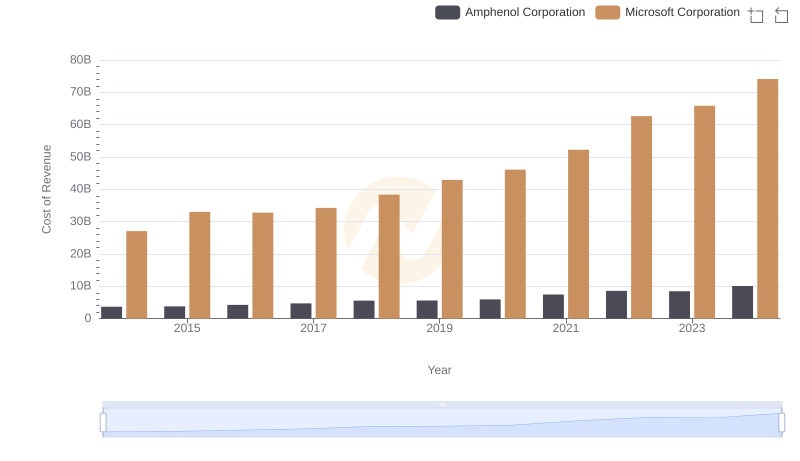
Task: Click the tan Microsoft legend color swatch
Action: click(x=608, y=12)
